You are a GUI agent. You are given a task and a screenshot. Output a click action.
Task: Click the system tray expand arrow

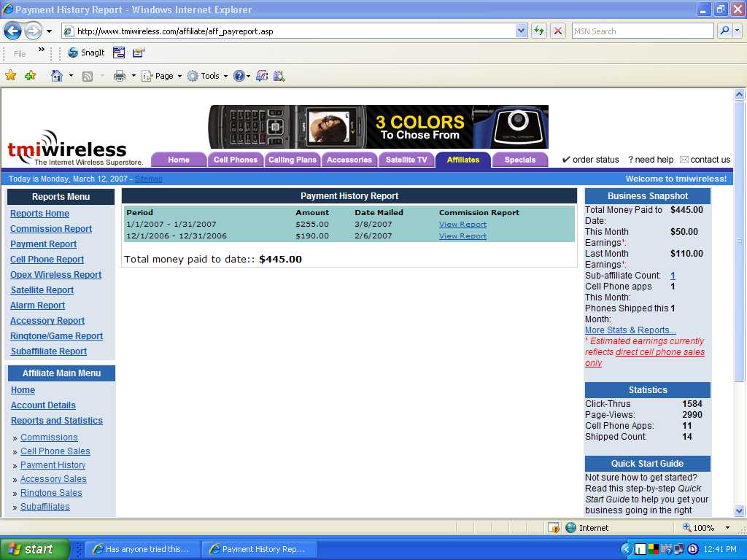[627, 549]
